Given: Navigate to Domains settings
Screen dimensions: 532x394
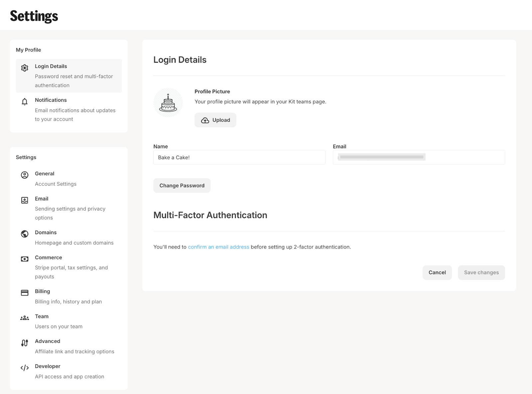Looking at the screenshot, I should coord(69,237).
